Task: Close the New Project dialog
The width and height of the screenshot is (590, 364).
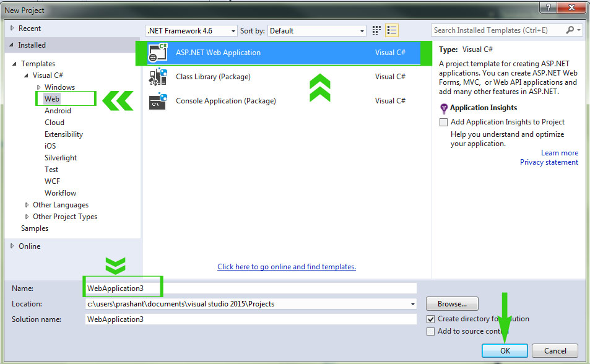Action: point(571,7)
